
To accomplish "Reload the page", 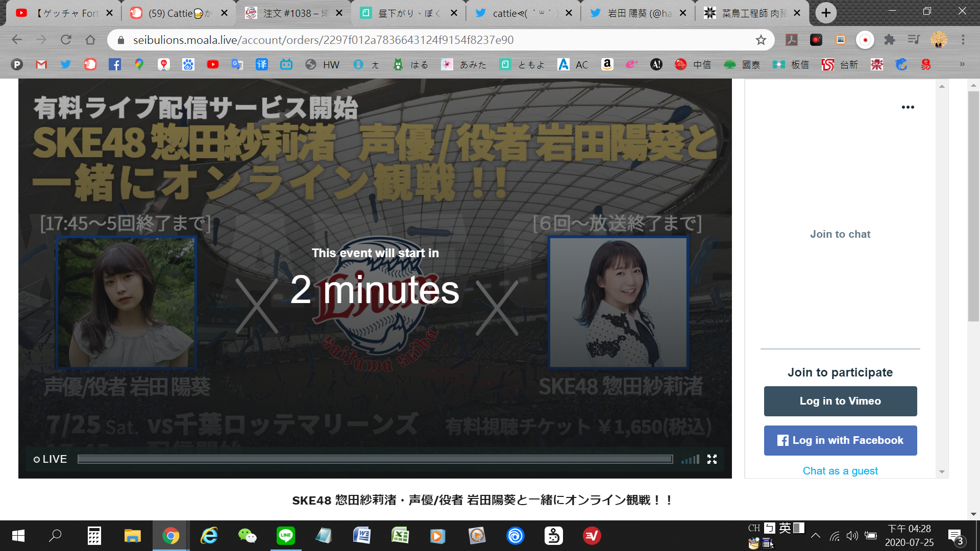I will [x=66, y=40].
